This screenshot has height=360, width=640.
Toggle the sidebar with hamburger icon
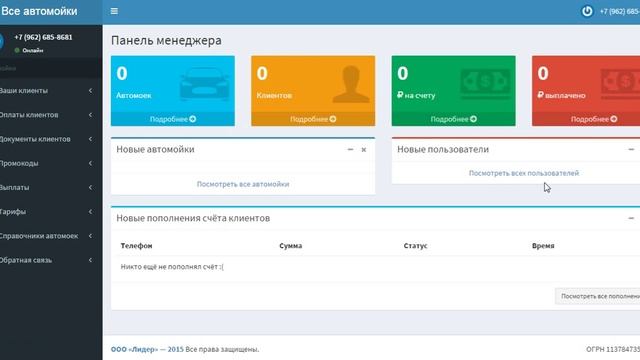[114, 11]
